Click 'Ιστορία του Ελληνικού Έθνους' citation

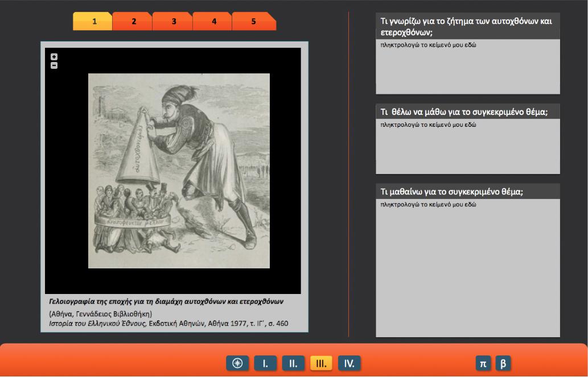point(168,324)
